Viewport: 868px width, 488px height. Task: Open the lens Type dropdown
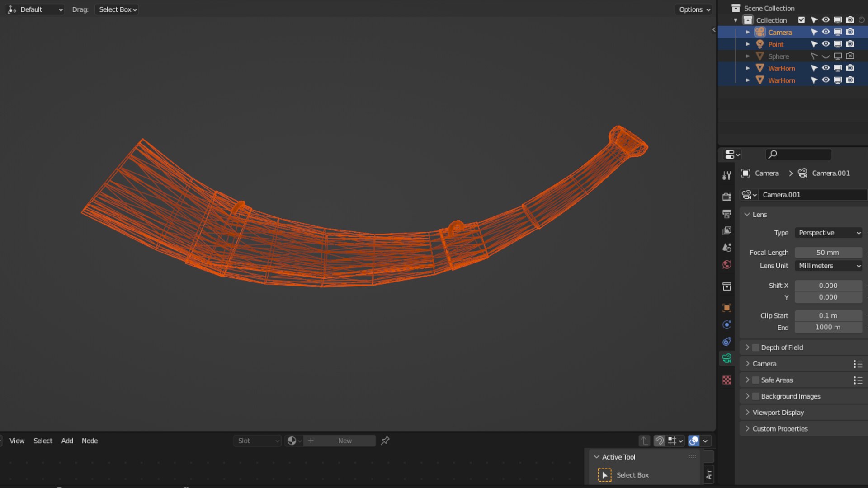(x=829, y=232)
